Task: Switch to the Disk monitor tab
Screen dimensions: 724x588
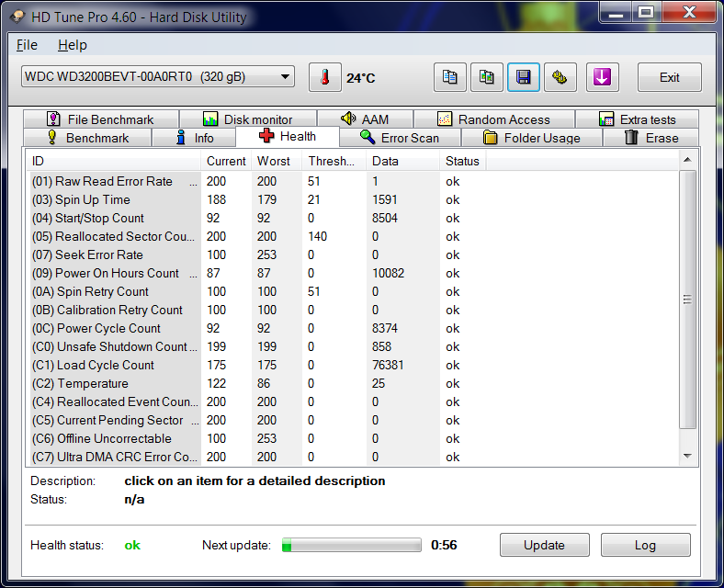Action: [x=248, y=119]
